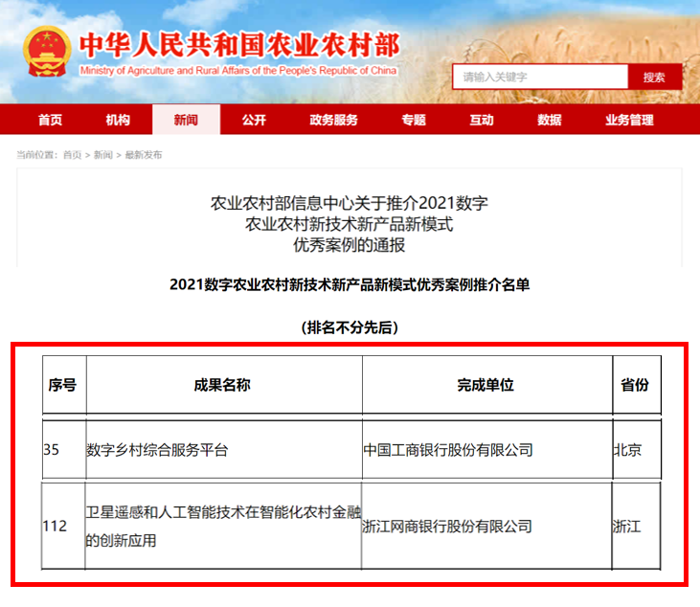Open the 互动 navigation item
The height and width of the screenshot is (607, 700).
pyautogui.click(x=482, y=120)
